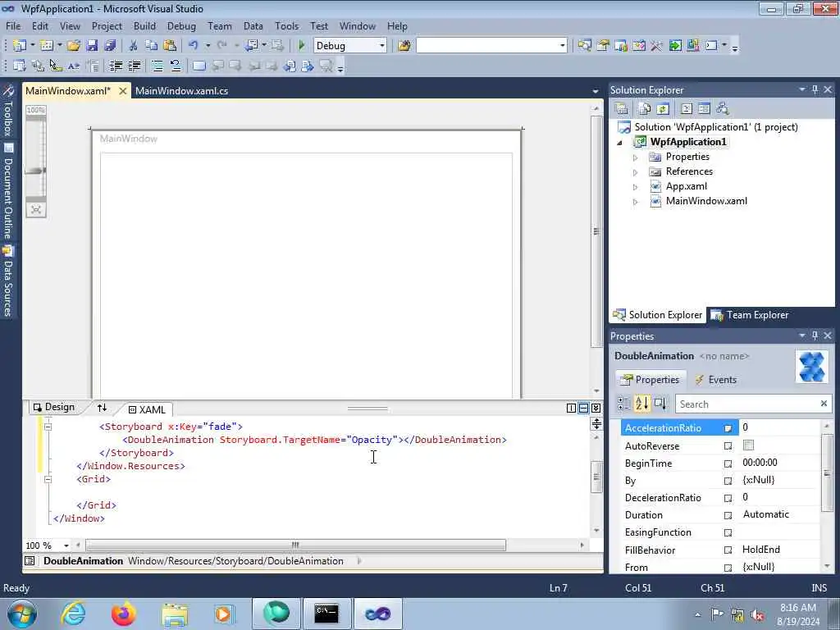This screenshot has width=840, height=630.
Task: Open the Toolbox side panel
Action: coord(8,111)
